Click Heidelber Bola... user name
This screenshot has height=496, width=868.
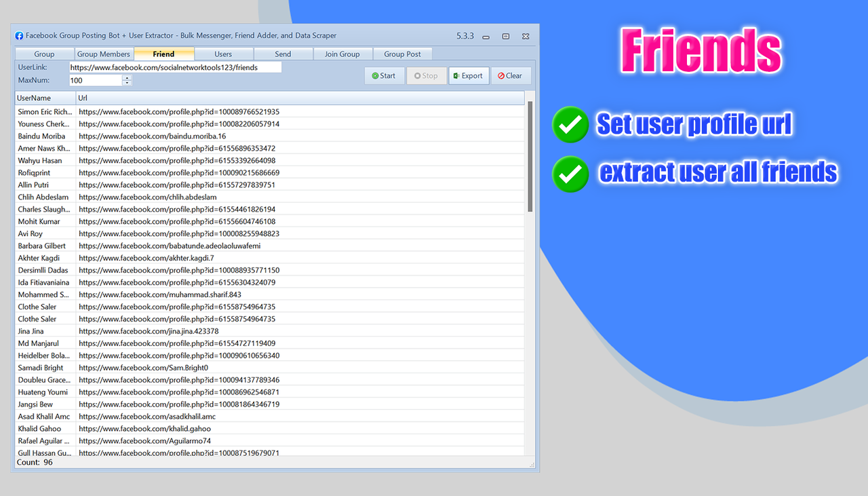tap(43, 356)
